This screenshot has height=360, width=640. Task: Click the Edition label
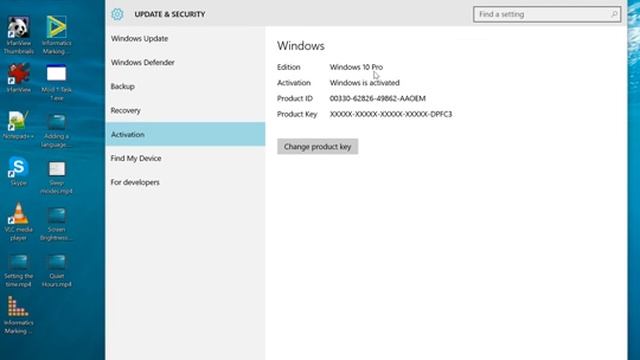289,67
